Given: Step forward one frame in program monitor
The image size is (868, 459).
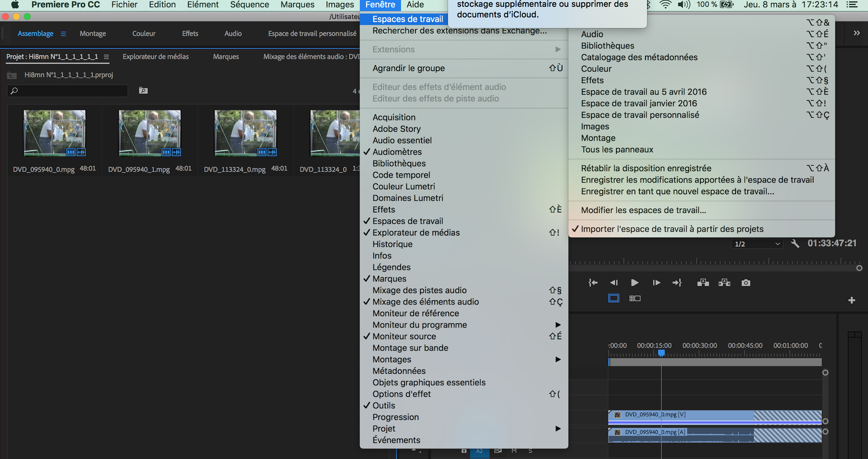Looking at the screenshot, I should click(656, 283).
